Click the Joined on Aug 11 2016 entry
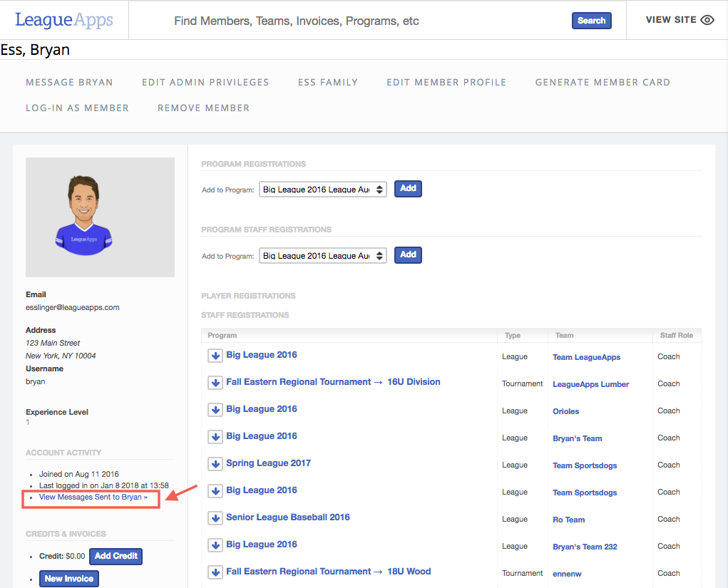 [x=79, y=474]
